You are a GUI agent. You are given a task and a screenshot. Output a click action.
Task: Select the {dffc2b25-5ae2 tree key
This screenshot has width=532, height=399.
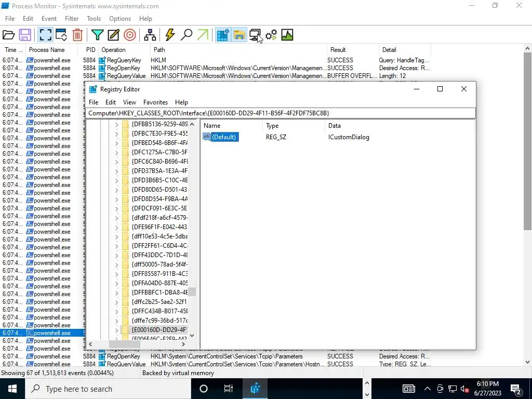pos(159,302)
